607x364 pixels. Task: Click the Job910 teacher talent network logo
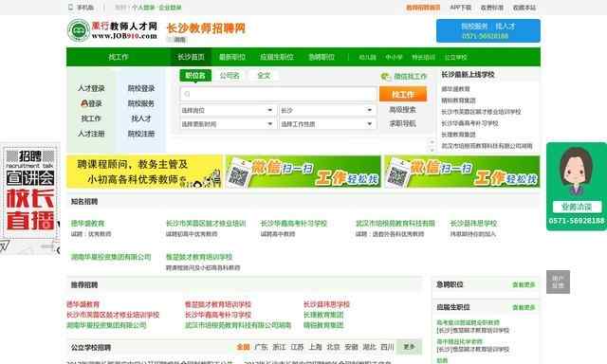[113, 30]
